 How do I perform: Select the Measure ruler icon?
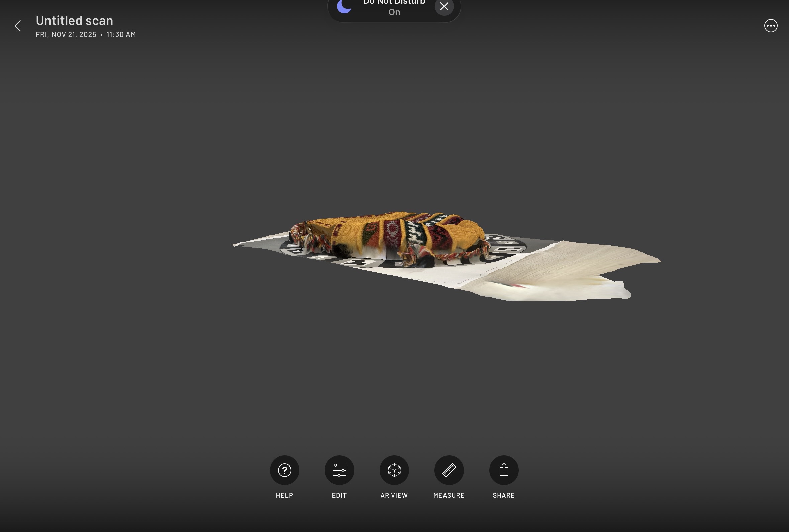(x=449, y=470)
